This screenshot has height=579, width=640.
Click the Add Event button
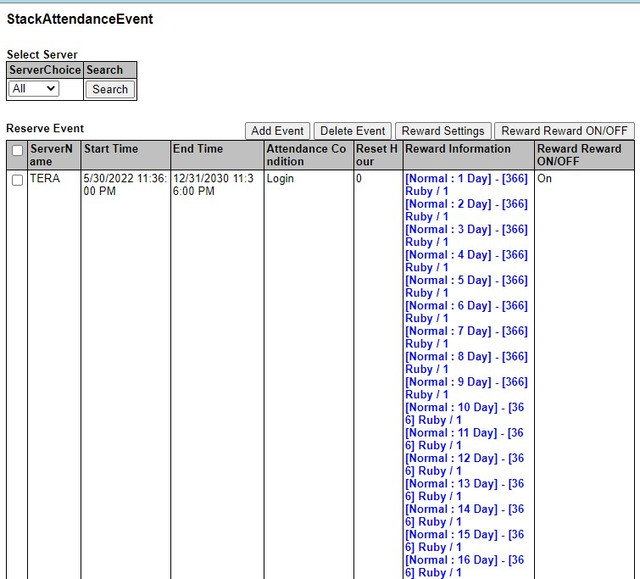coord(277,131)
